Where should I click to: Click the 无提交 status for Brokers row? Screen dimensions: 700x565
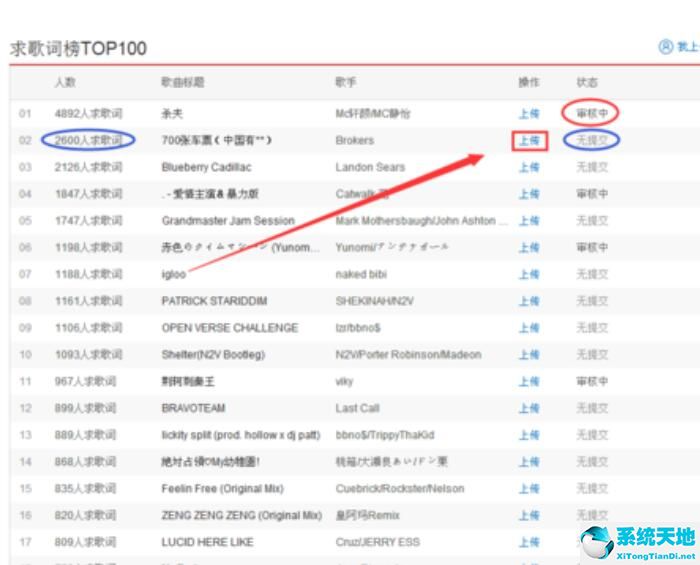tap(592, 140)
